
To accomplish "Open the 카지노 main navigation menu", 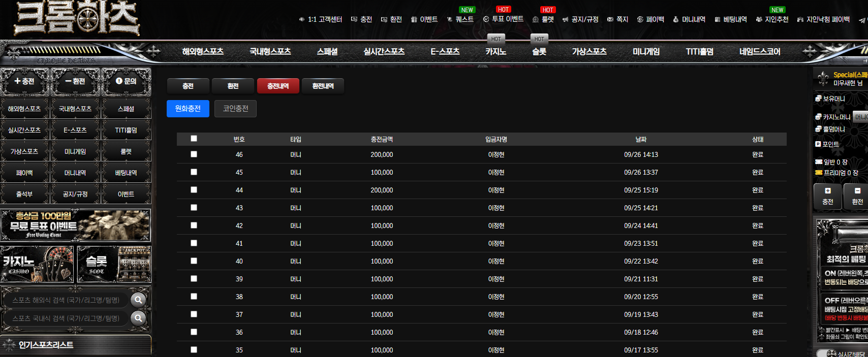I will tap(495, 51).
